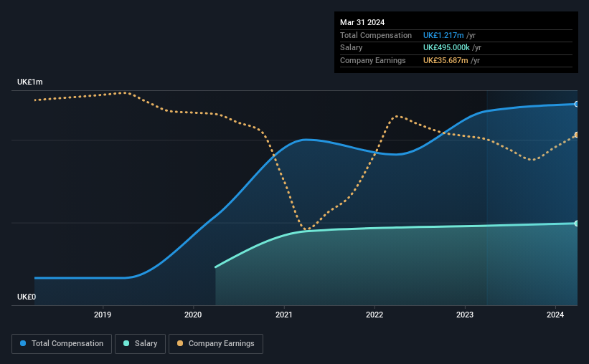Click the Company Earnings tooltip row label
Screen dimensions: 589x364
[x=372, y=60]
